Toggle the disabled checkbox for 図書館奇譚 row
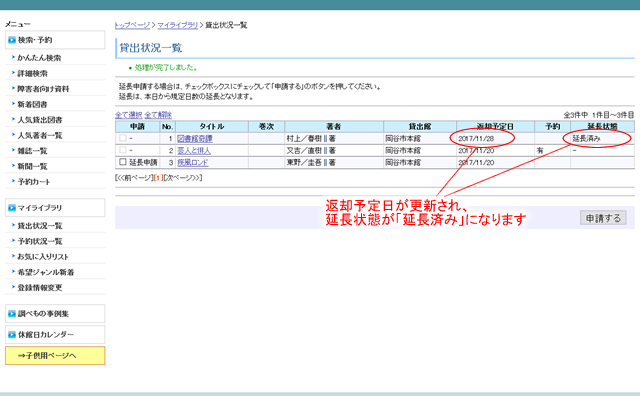The width and height of the screenshot is (640, 396). pyautogui.click(x=122, y=138)
